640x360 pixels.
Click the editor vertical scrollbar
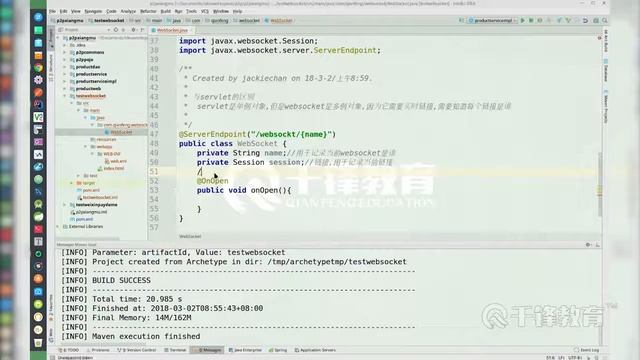[x=600, y=184]
